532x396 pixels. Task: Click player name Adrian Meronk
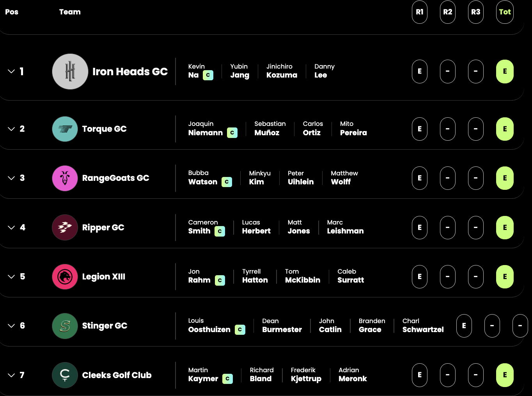tap(353, 375)
